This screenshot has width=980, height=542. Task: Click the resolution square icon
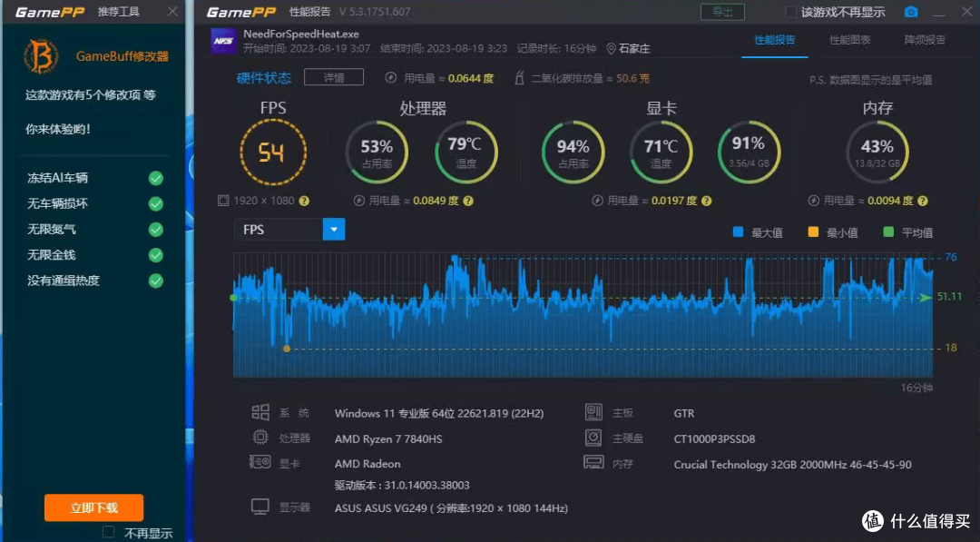pos(223,201)
